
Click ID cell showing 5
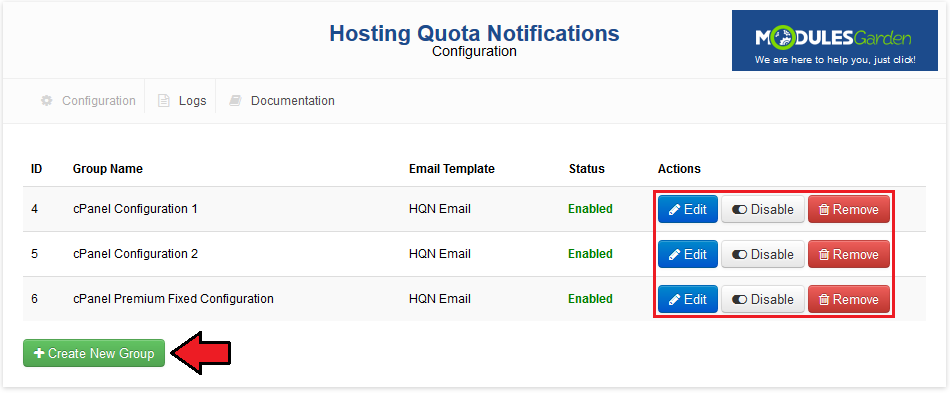[x=35, y=254]
